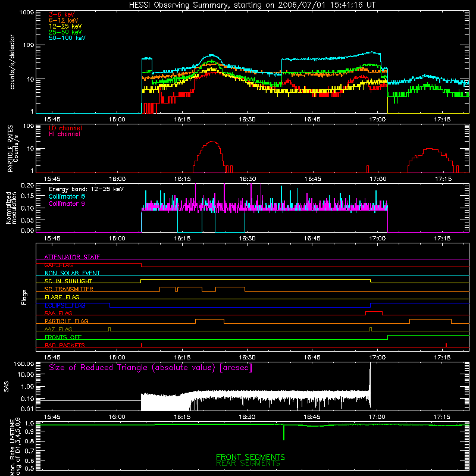Select the LO channel legend entry
The width and height of the screenshot is (476, 476).
click(x=65, y=128)
